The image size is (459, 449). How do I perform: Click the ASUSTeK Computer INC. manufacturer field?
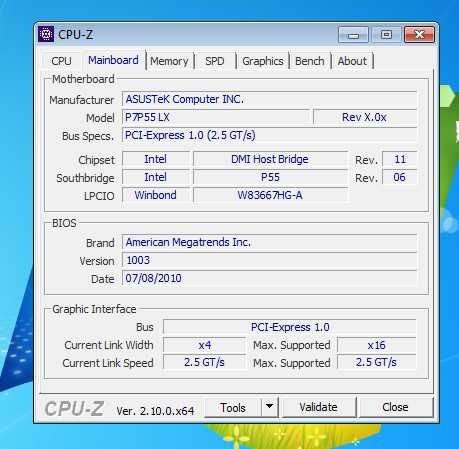(x=269, y=99)
